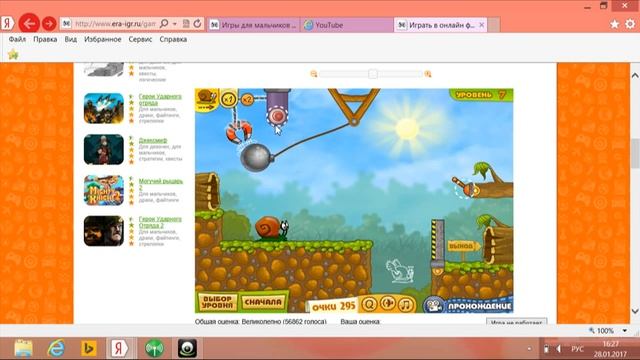The height and width of the screenshot is (360, 640).
Task: Click the ПРОХОЖДЕНИЕ walkthrough button
Action: 468,306
